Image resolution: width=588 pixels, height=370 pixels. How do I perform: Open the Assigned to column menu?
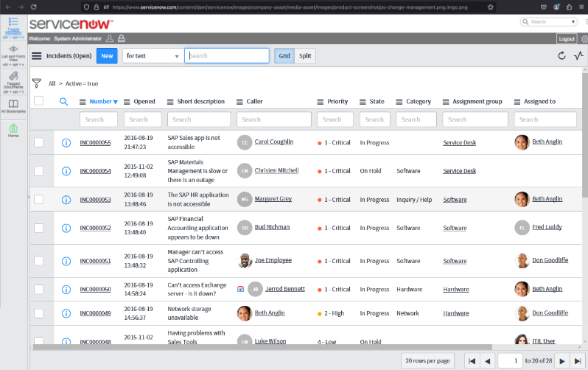pyautogui.click(x=517, y=102)
